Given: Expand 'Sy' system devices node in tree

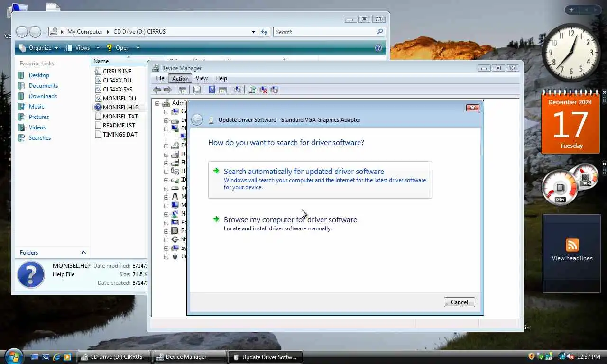Looking at the screenshot, I should tap(166, 248).
